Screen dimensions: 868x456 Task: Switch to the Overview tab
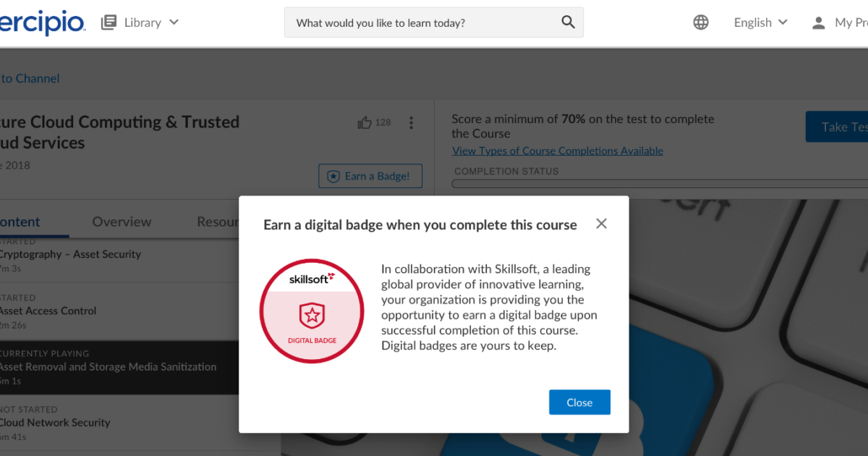click(122, 221)
